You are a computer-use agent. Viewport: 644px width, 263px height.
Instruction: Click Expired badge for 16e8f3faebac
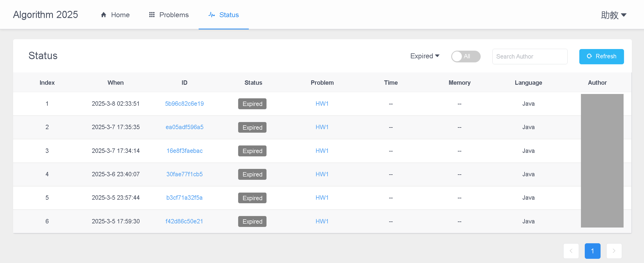point(252,151)
